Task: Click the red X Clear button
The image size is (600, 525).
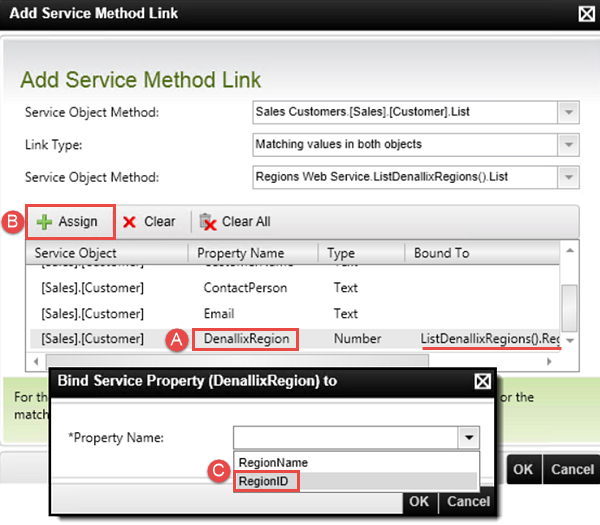Action: 149,222
